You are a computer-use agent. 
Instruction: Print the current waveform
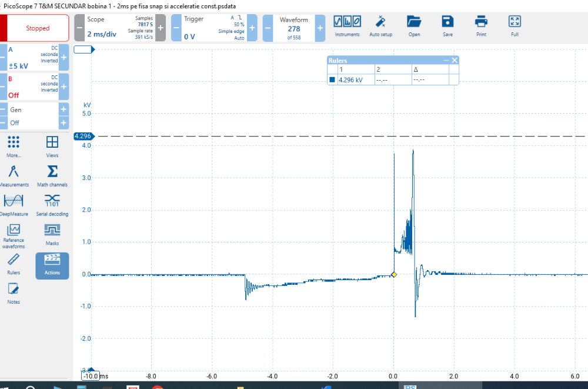point(481,26)
